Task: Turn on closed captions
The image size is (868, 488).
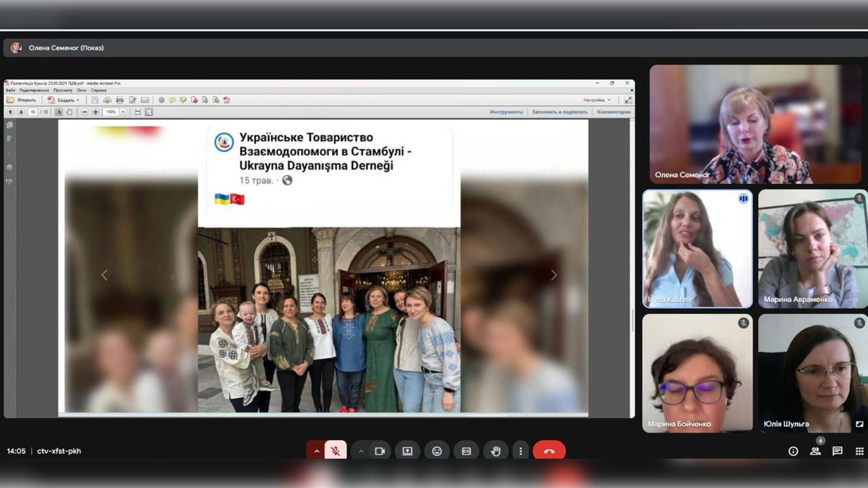Action: [466, 451]
